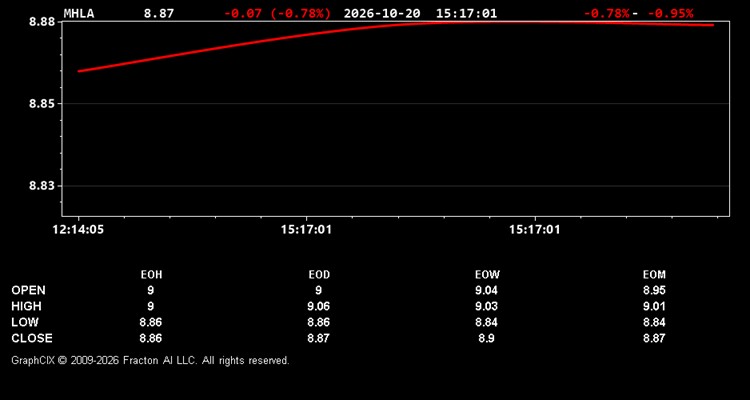Click the OPEN row label
The height and width of the screenshot is (400, 750).
[28, 290]
